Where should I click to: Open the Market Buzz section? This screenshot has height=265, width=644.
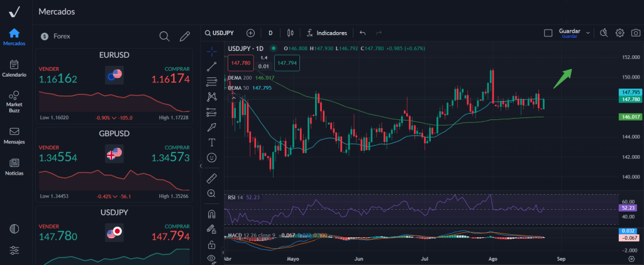tap(14, 102)
